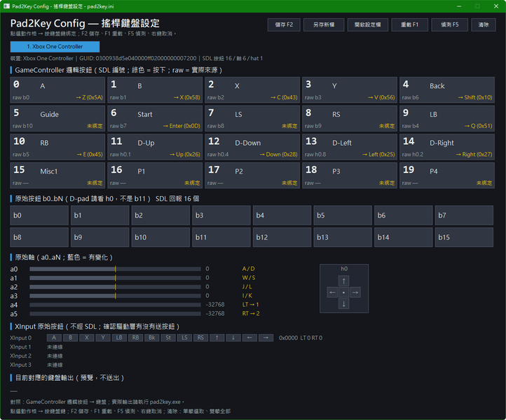Select logical button 16 P1 tile

pyautogui.click(x=155, y=175)
